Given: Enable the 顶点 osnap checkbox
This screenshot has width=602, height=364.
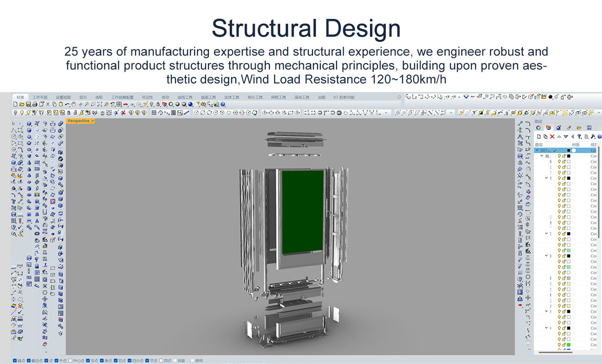Looking at the screenshot, I should (x=161, y=361).
